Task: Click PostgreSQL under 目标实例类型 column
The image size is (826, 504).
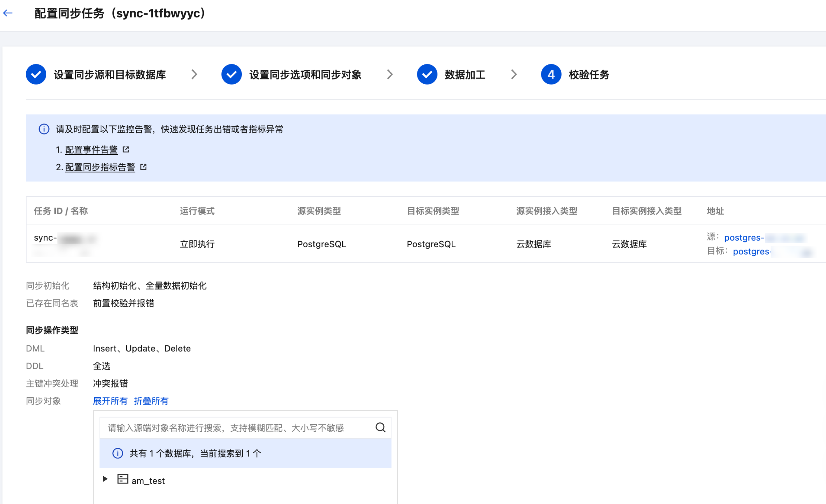Action: (x=431, y=244)
